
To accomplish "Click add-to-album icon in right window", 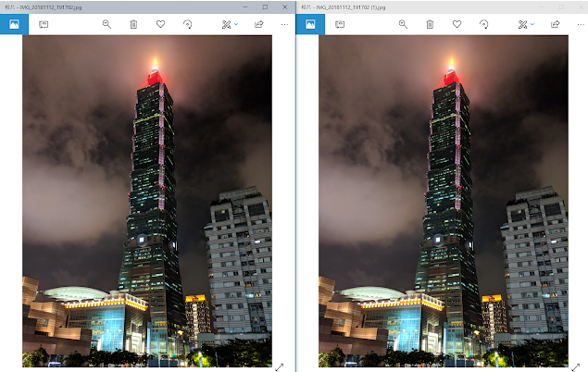I will [339, 24].
